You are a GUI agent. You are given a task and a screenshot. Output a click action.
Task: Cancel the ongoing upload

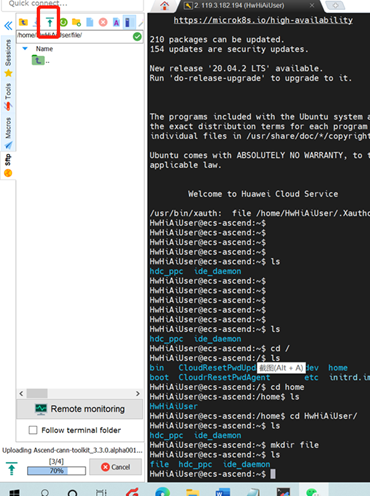point(115,467)
